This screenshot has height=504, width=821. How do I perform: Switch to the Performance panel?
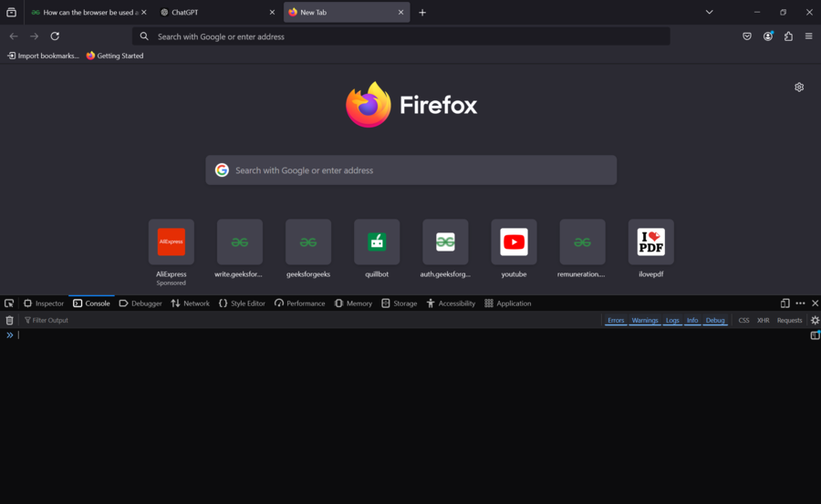click(x=299, y=303)
